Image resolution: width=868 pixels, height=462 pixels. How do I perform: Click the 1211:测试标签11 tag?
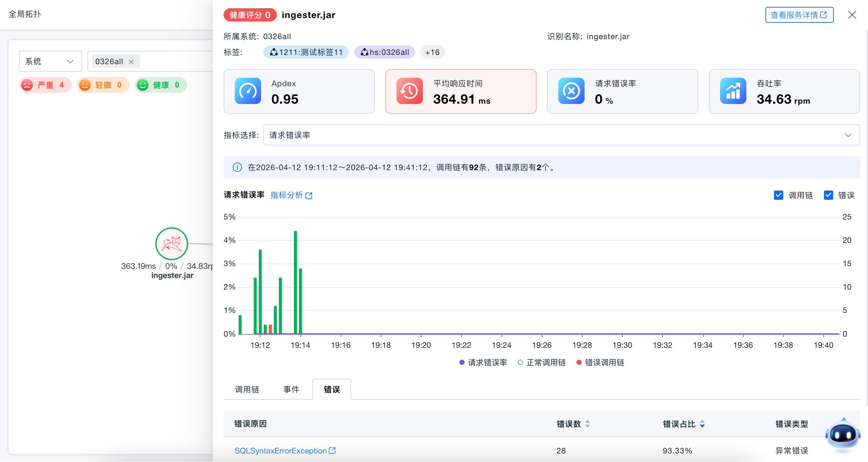[306, 52]
